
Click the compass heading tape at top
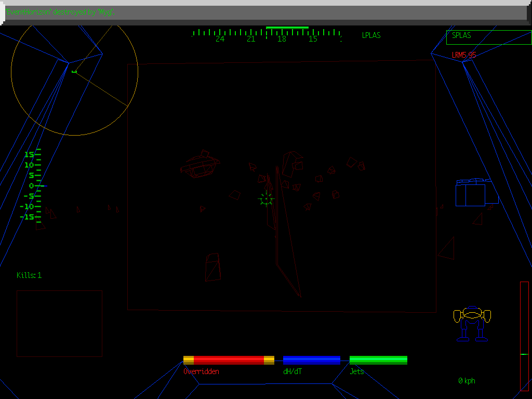click(267, 35)
